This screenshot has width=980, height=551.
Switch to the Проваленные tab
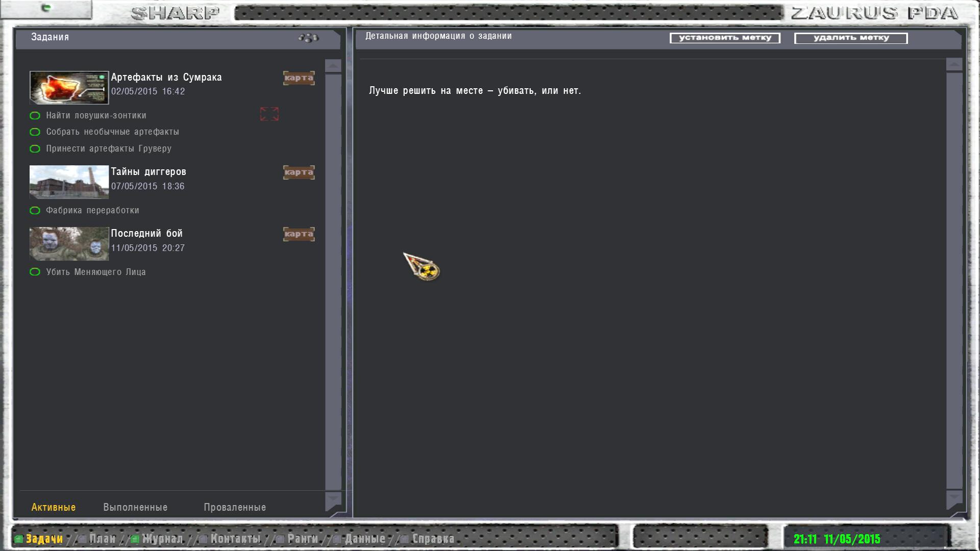point(235,508)
